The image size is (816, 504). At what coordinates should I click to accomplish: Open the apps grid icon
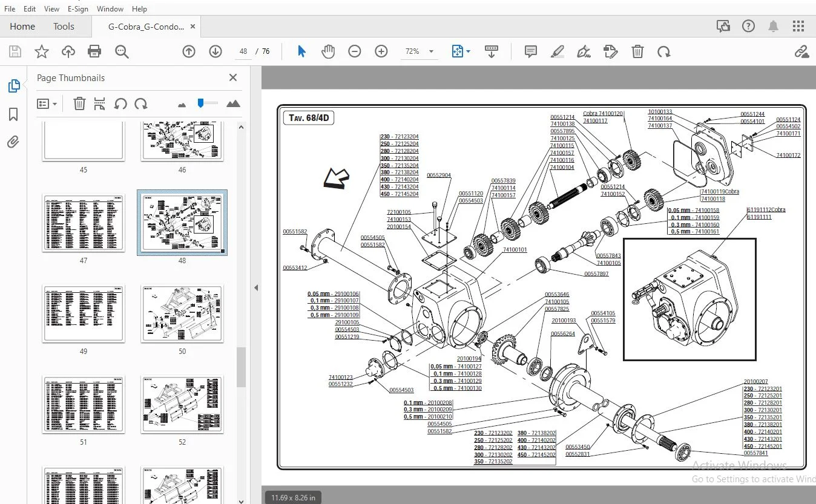(x=798, y=26)
